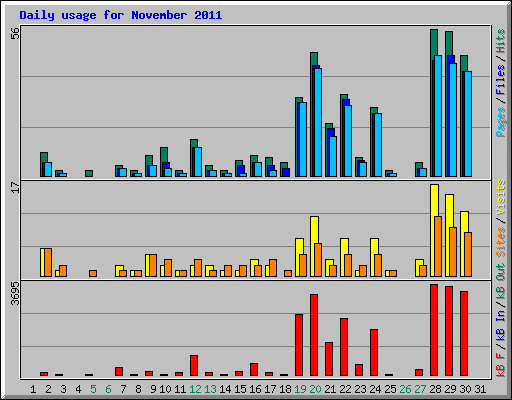Select day label '18' on the x-axis

point(285,389)
